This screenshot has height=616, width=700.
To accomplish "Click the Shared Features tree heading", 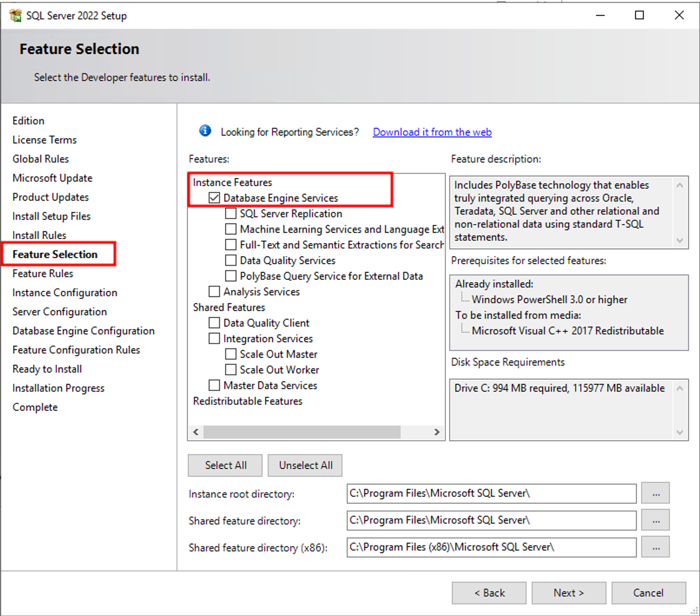I will [x=229, y=307].
